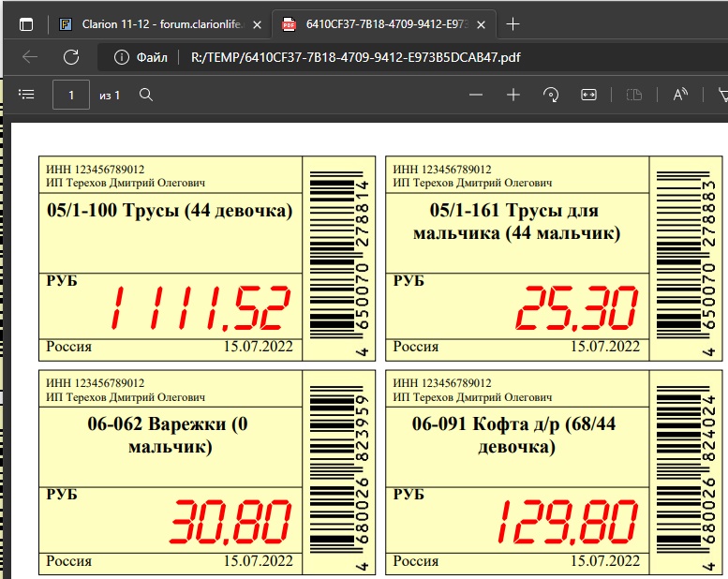Screen dimensions: 728x579
Task: Toggle fit to width view
Action: click(x=588, y=95)
